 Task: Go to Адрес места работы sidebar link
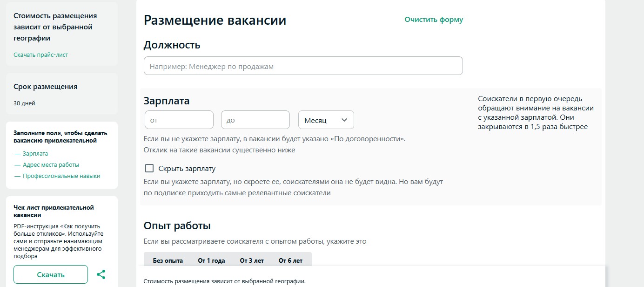(51, 164)
